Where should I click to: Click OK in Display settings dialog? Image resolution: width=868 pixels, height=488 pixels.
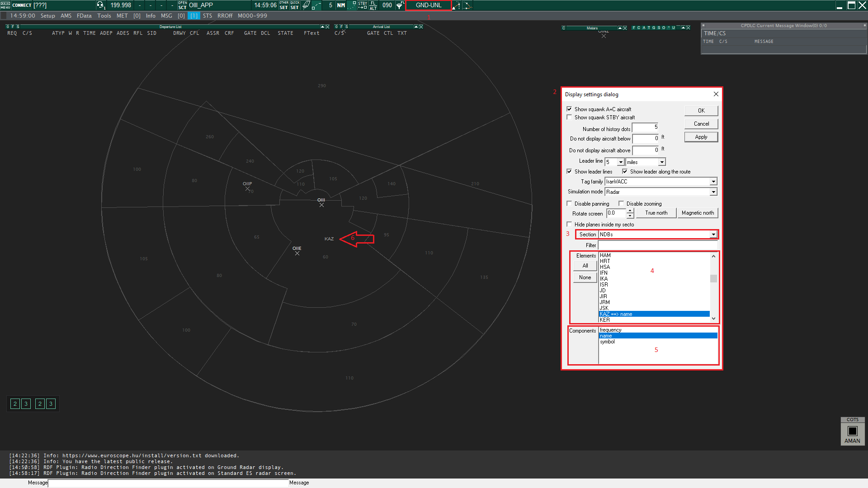pos(701,111)
